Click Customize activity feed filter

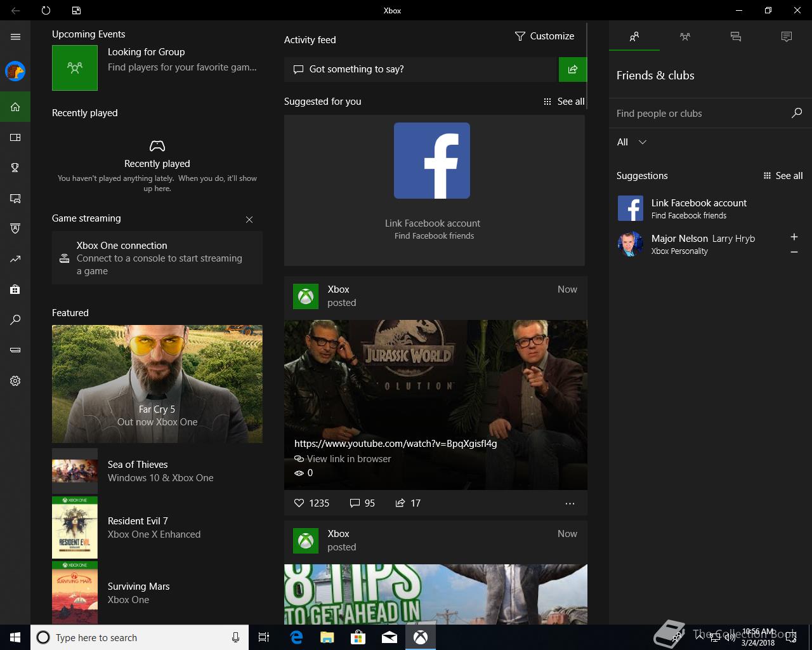tap(544, 36)
